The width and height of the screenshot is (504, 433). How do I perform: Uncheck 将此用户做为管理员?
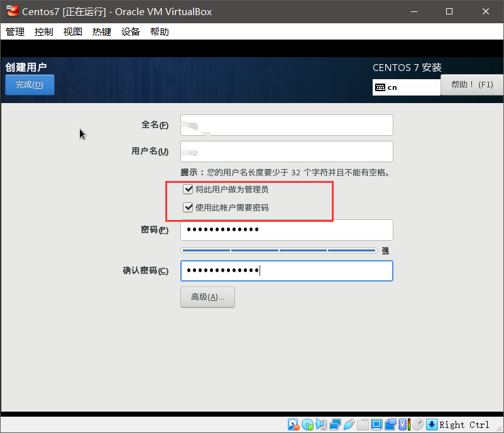click(189, 189)
